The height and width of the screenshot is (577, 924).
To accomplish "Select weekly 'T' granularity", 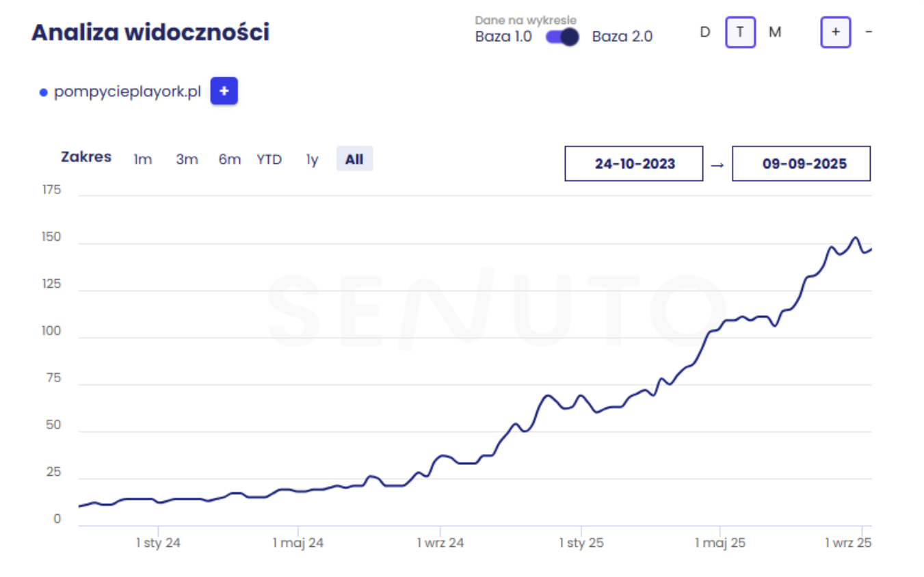I will tap(740, 32).
